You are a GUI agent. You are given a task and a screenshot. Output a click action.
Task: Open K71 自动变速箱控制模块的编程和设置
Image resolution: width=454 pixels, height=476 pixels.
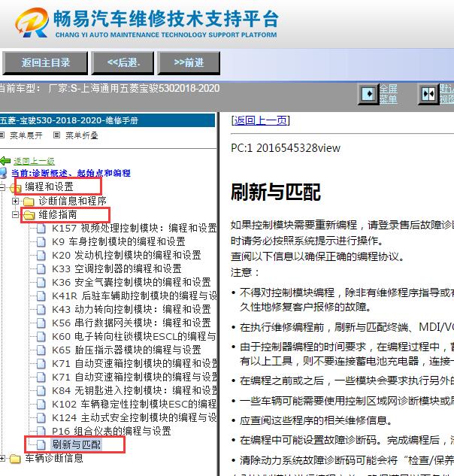[x=135, y=364]
